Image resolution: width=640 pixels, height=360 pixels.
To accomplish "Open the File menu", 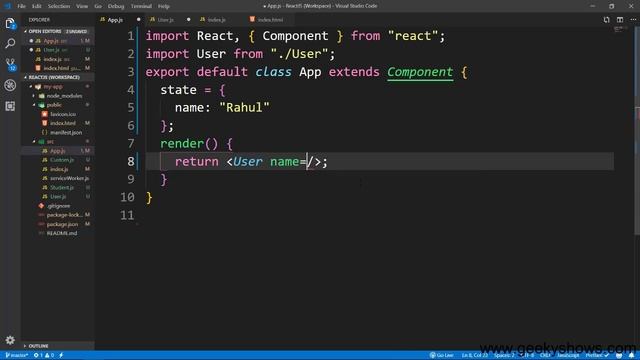I will click(x=22, y=6).
